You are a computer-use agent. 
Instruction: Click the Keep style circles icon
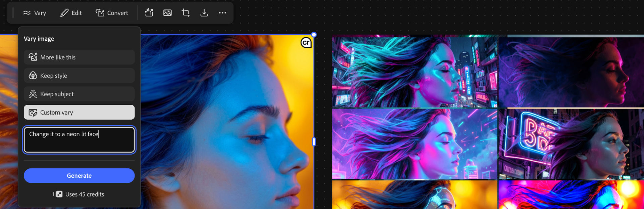pos(33,76)
